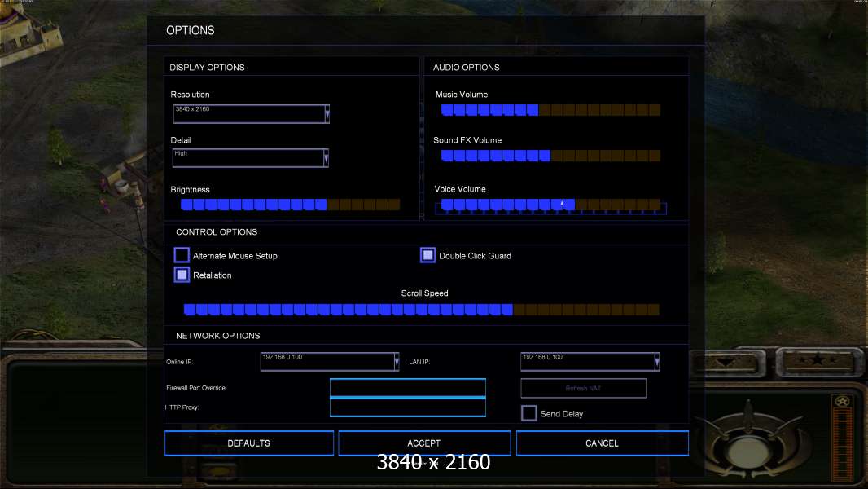
Task: Click the HTTP Proxy input field
Action: pos(407,407)
